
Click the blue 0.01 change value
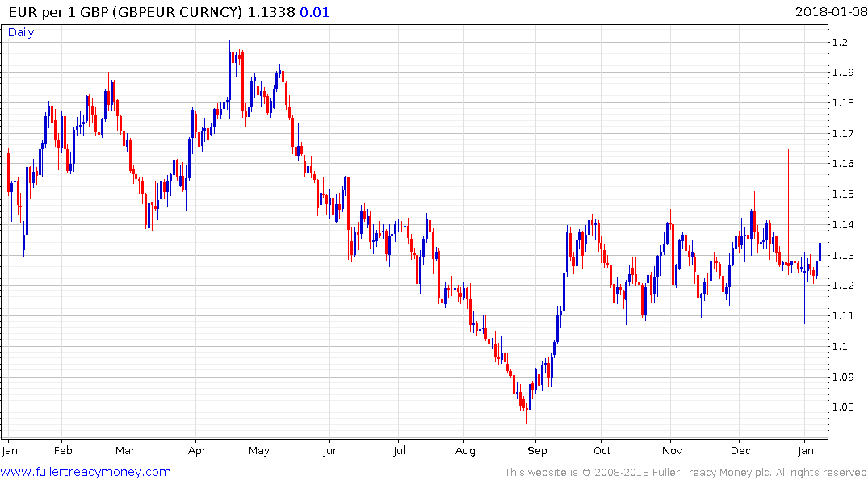(315, 12)
